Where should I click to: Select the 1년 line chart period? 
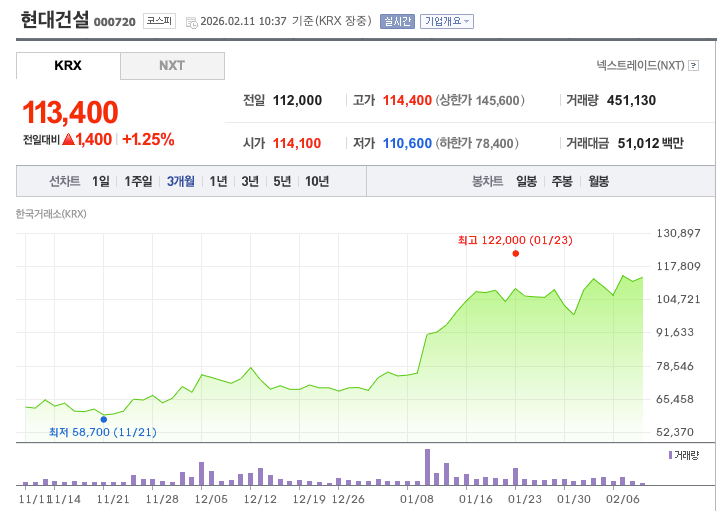pyautogui.click(x=218, y=181)
